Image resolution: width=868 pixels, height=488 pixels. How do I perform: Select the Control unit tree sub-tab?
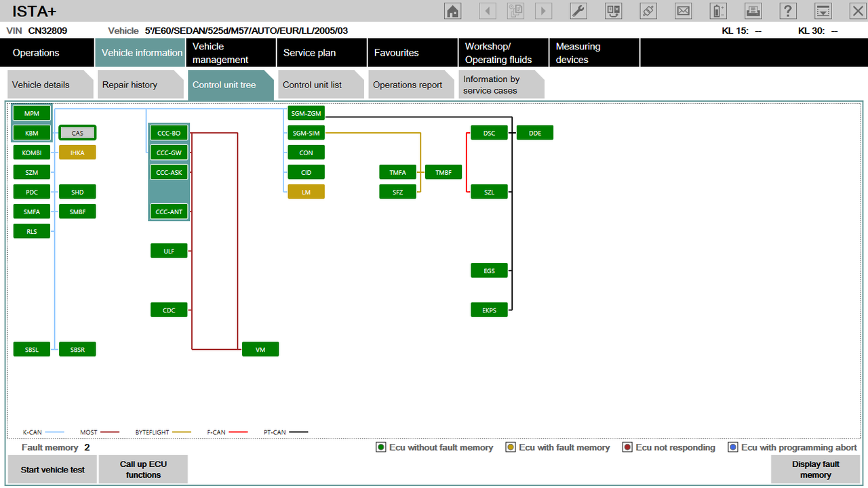point(231,85)
